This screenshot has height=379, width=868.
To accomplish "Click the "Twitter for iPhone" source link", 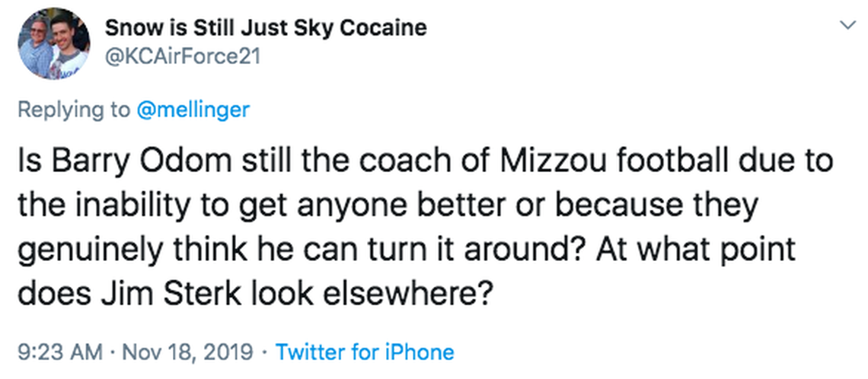I will 364,352.
